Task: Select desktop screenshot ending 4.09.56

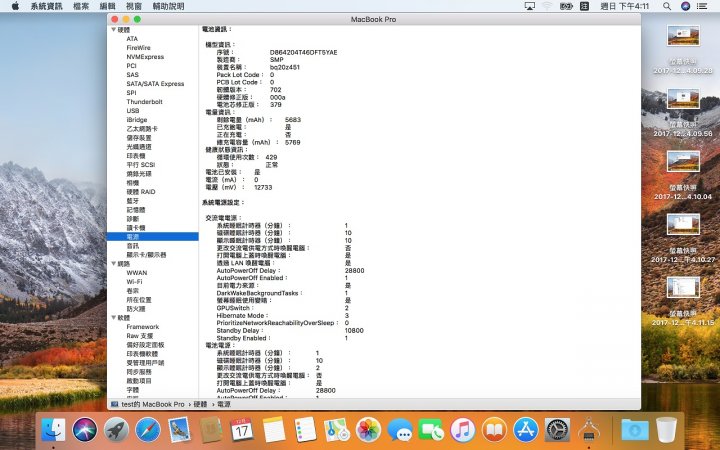Action: coord(683,99)
